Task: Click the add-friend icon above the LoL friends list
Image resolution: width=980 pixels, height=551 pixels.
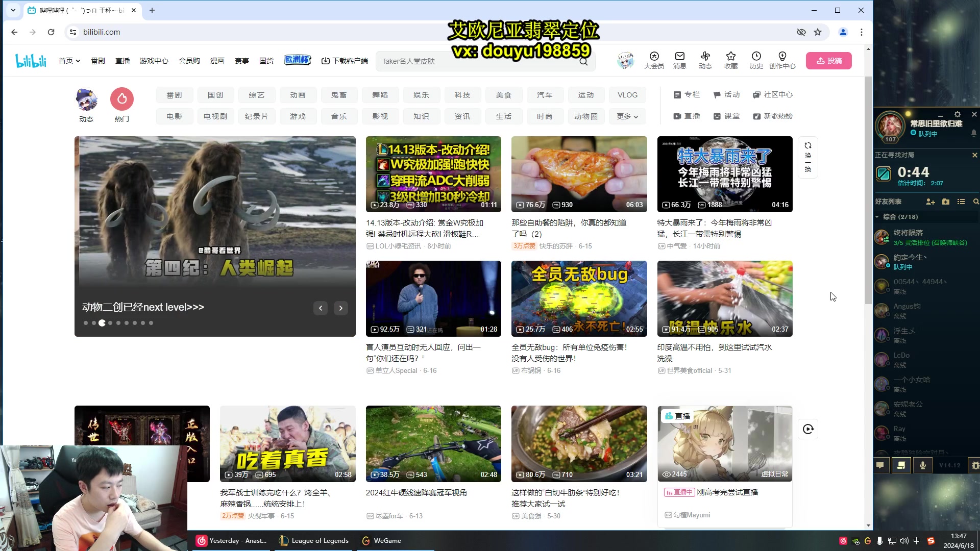Action: pyautogui.click(x=930, y=202)
